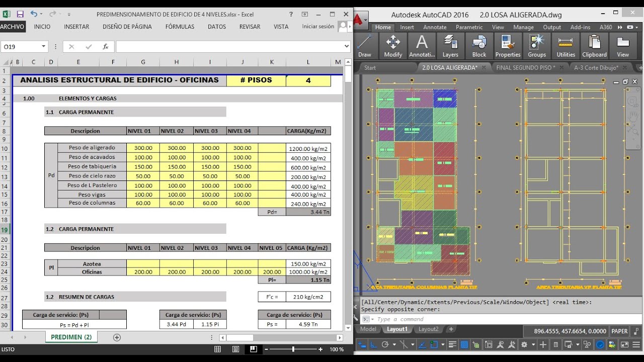Open the Clipboard panel in AutoCAD
644x362 pixels.
pos(594,46)
